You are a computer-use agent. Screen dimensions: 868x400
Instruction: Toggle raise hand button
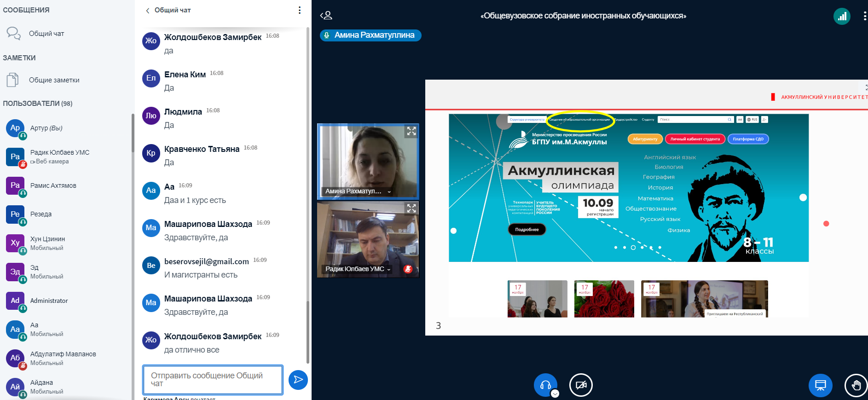click(856, 385)
